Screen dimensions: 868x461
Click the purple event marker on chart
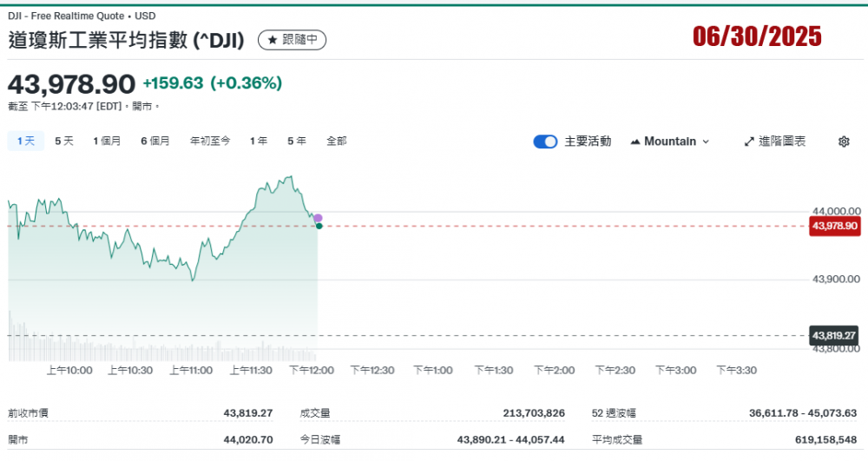tap(318, 218)
